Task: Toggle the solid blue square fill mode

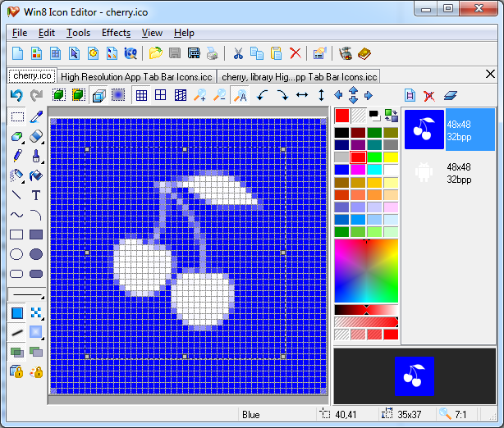Action: click(17, 313)
